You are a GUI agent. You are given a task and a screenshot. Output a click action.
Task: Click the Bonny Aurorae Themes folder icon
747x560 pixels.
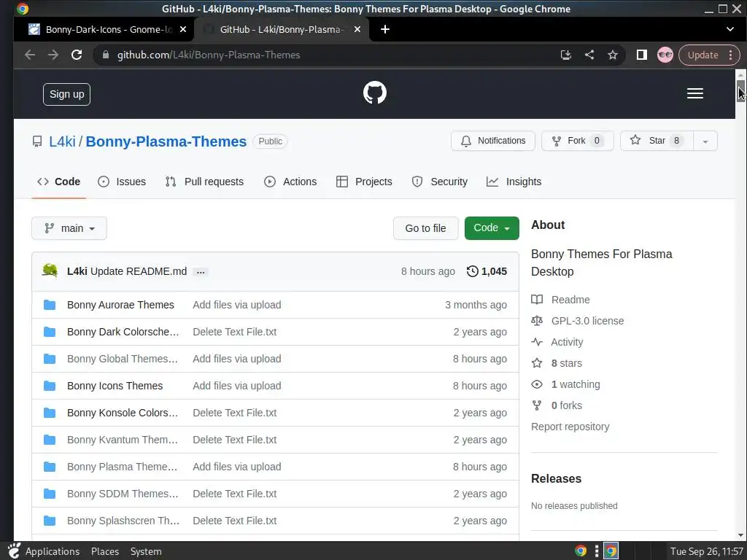point(50,305)
